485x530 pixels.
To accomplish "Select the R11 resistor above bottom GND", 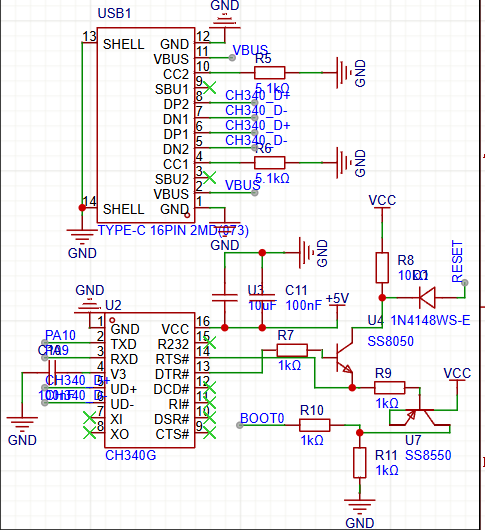I will pos(360,462).
